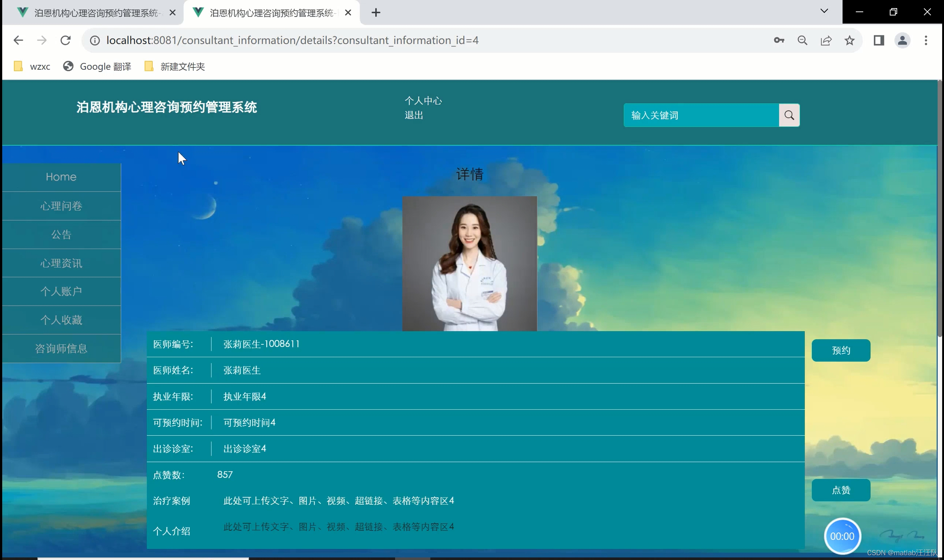Toggle the browser side panel
The height and width of the screenshot is (560, 944).
tap(879, 41)
